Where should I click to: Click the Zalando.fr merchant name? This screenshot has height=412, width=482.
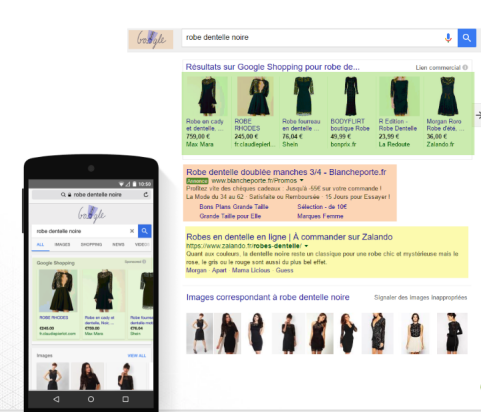tap(440, 144)
